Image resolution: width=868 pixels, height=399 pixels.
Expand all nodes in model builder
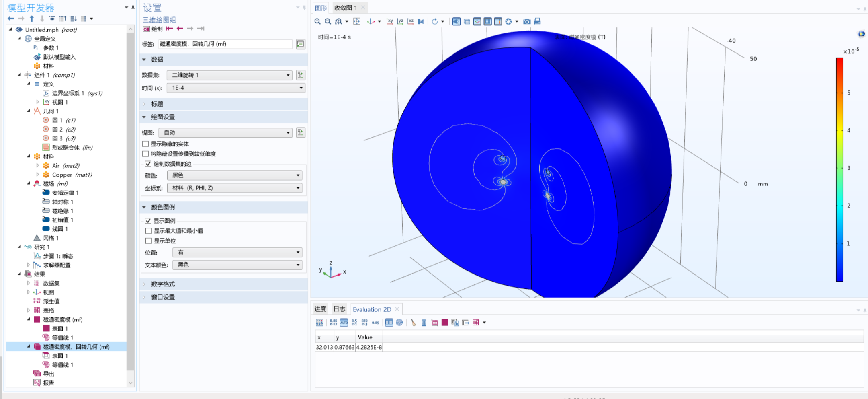tap(73, 19)
